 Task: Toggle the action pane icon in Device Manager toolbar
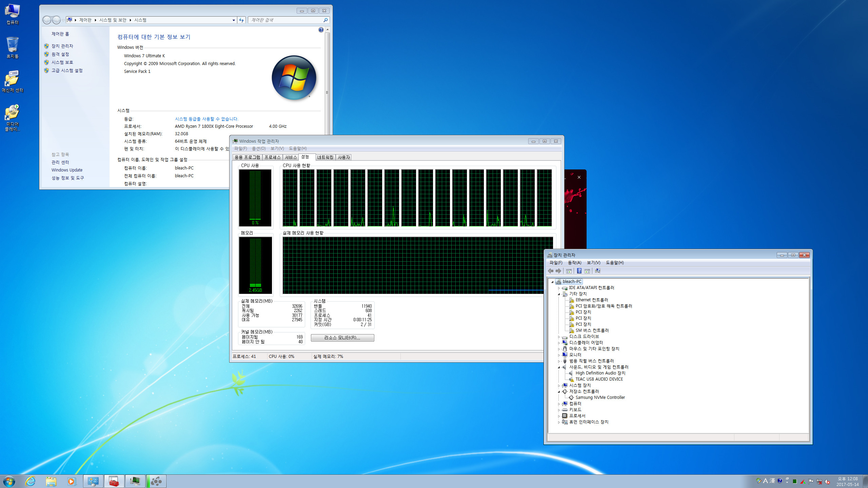tap(587, 271)
